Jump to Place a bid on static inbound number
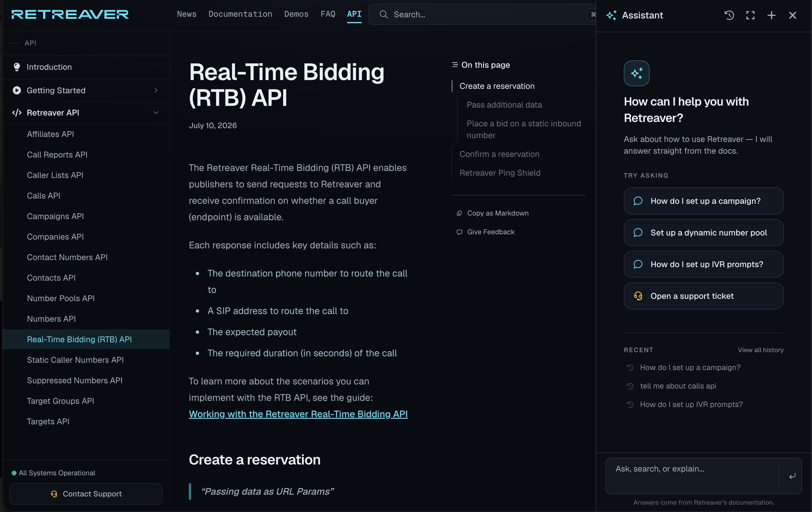Screen dimensions: 812x512 click(524, 130)
